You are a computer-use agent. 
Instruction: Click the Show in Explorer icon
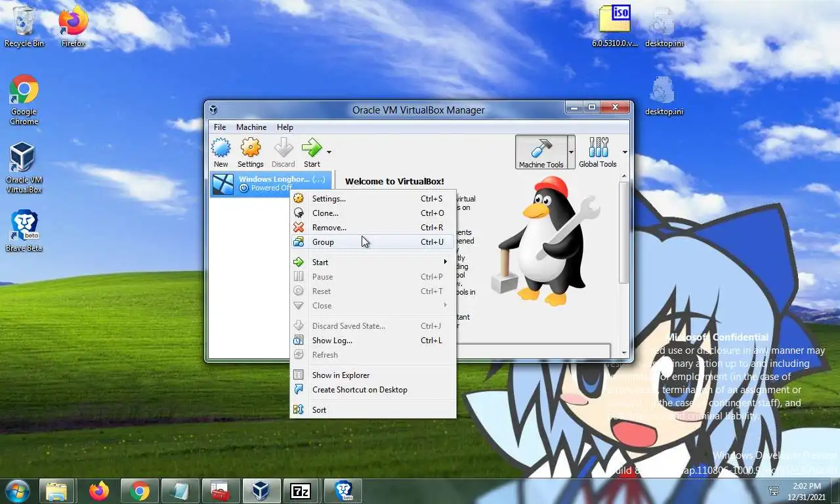(x=299, y=375)
